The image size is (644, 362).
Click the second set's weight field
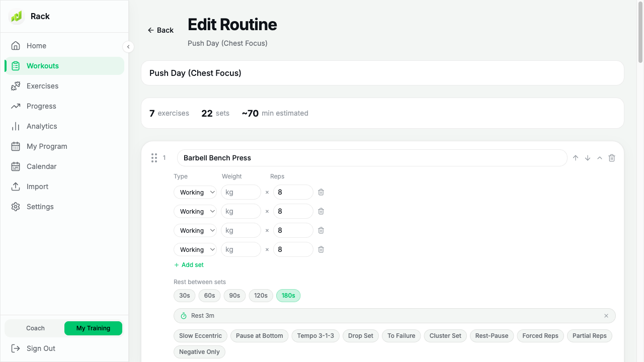pos(241,211)
